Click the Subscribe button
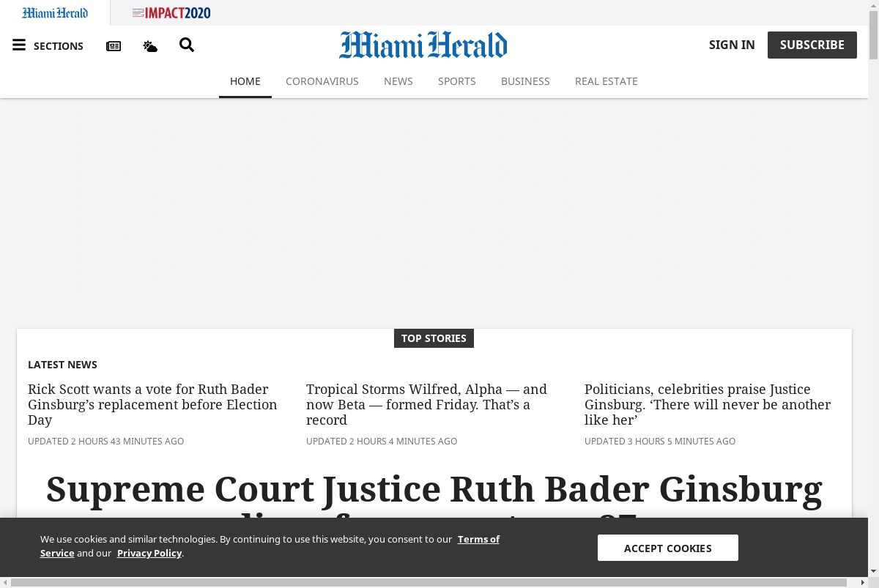 812,45
